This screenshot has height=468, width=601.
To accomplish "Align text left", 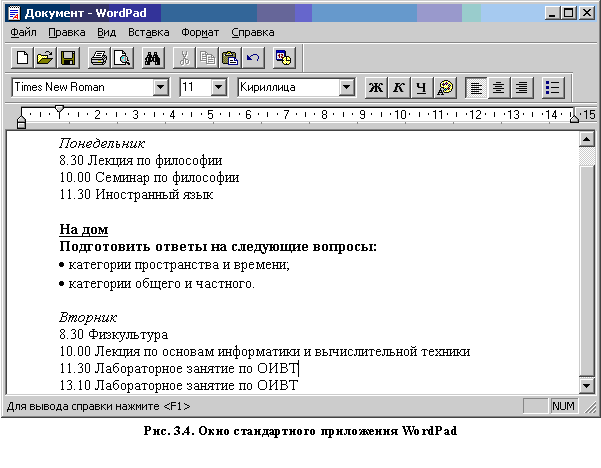I will [x=476, y=88].
